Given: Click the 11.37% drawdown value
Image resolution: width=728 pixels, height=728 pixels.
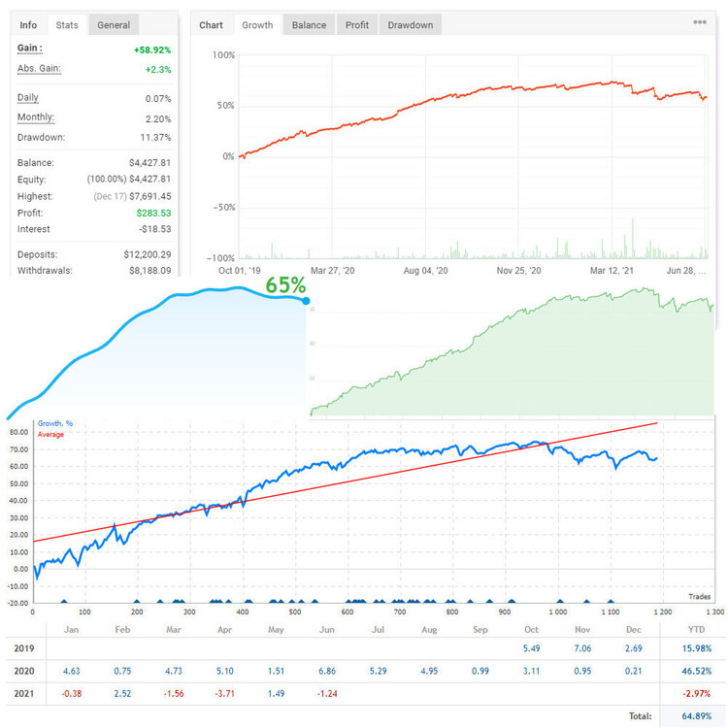Looking at the screenshot, I should pos(155,138).
